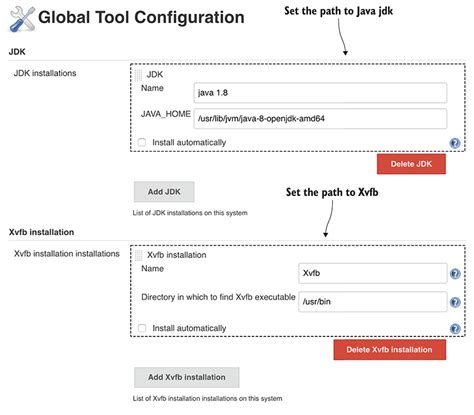Open help icon beside Xvfb Install automatically

pyautogui.click(x=455, y=329)
